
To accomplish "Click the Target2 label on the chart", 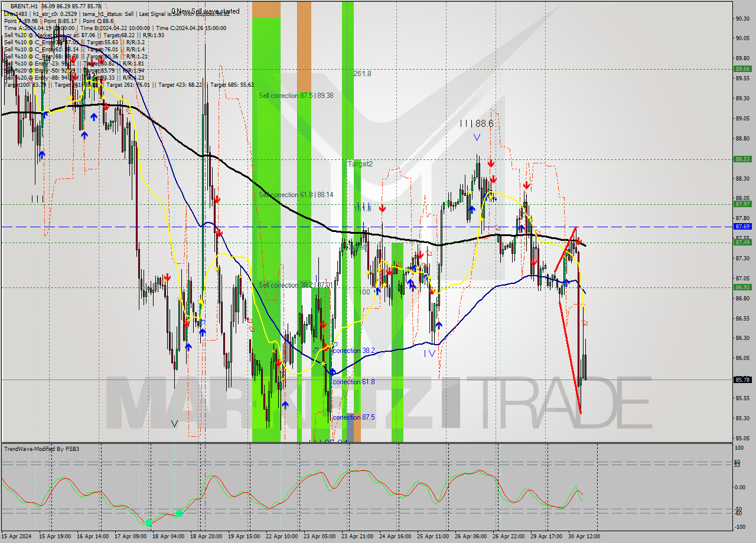I will (x=360, y=164).
